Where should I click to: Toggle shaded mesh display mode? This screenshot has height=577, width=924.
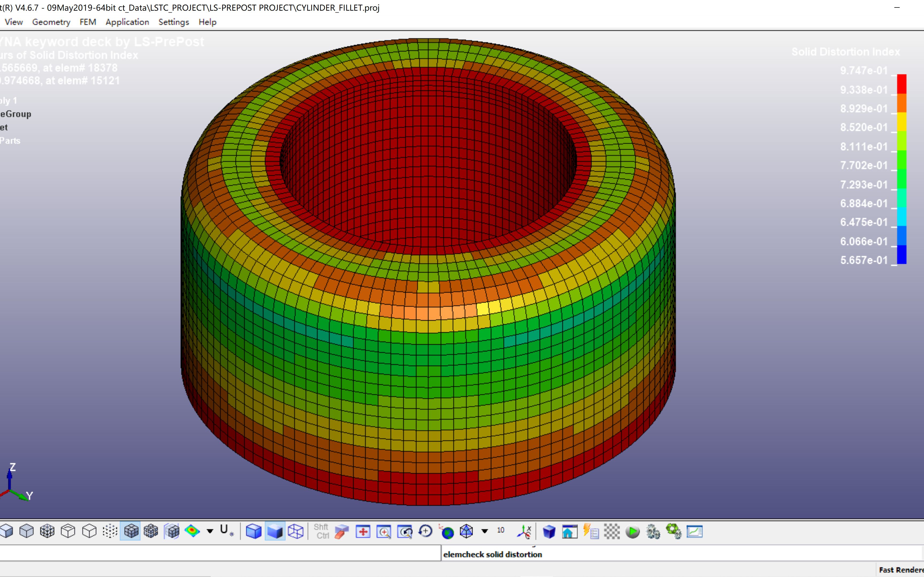(x=131, y=531)
